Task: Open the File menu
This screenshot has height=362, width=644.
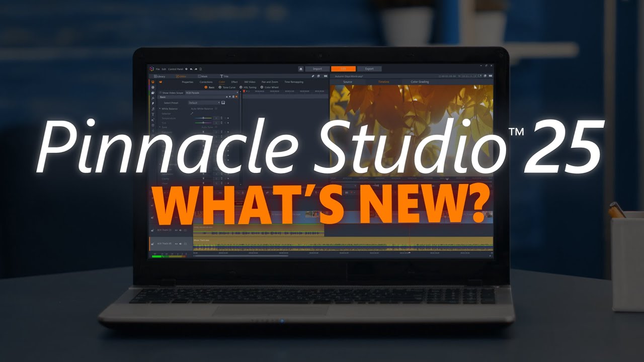Action: 157,69
